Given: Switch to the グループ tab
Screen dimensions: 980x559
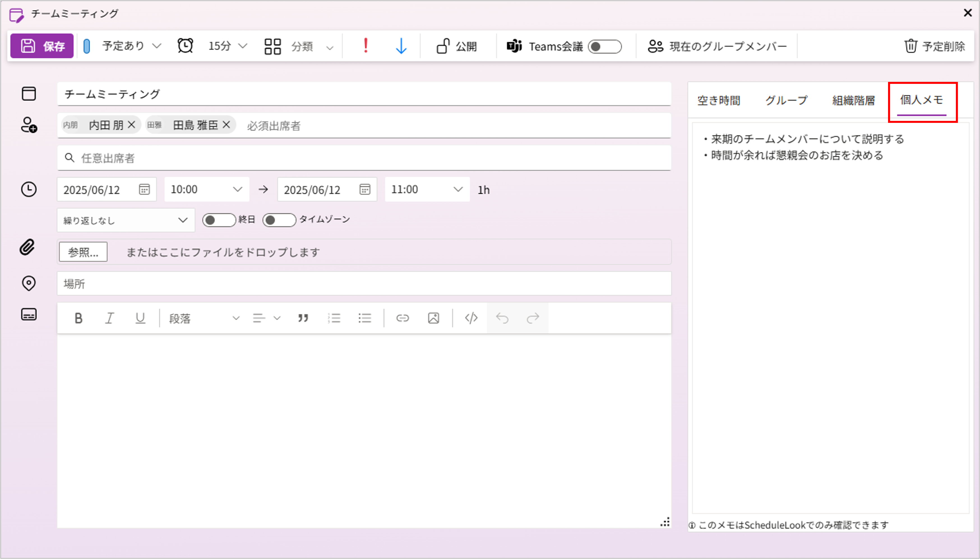Looking at the screenshot, I should (787, 101).
